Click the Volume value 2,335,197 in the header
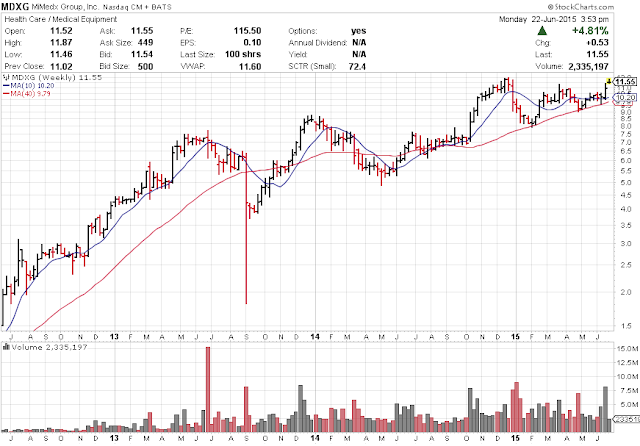 [x=588, y=67]
